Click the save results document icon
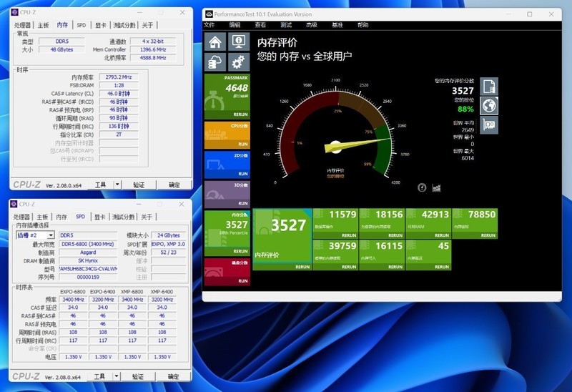 coord(489,87)
